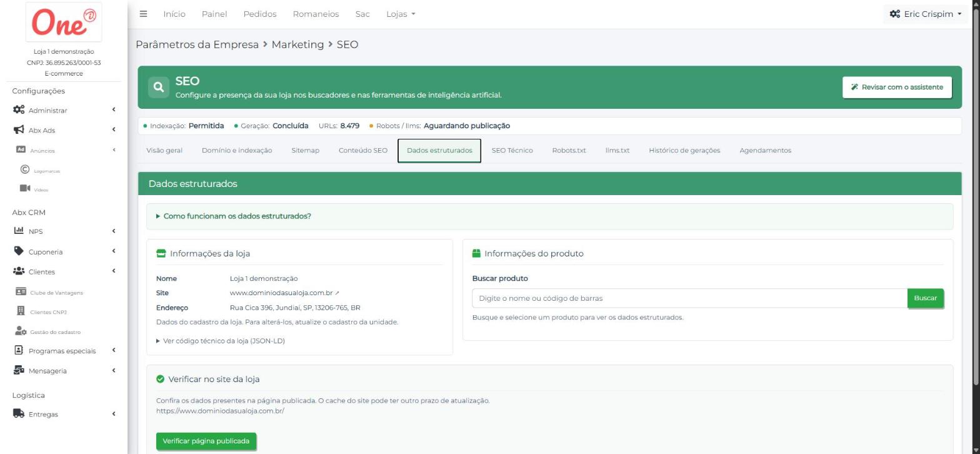The height and width of the screenshot is (454, 980).
Task: Click the Revisar com o assistente button
Action: [897, 88]
